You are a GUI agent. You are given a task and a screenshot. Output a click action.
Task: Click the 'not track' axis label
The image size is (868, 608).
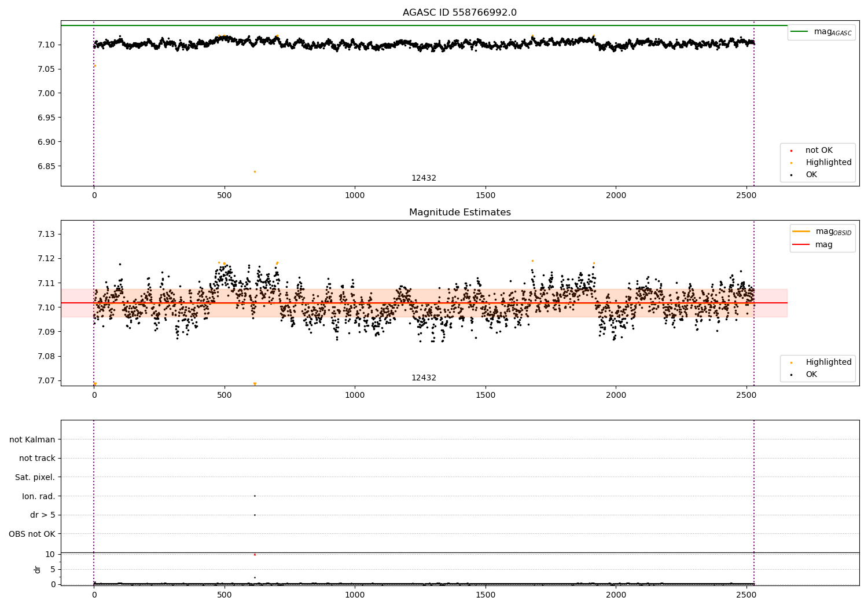[37, 458]
